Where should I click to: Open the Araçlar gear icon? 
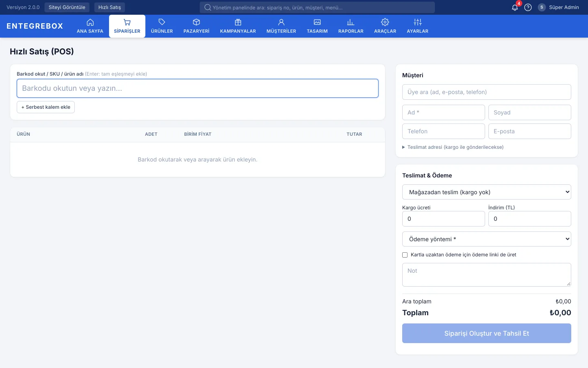(385, 22)
